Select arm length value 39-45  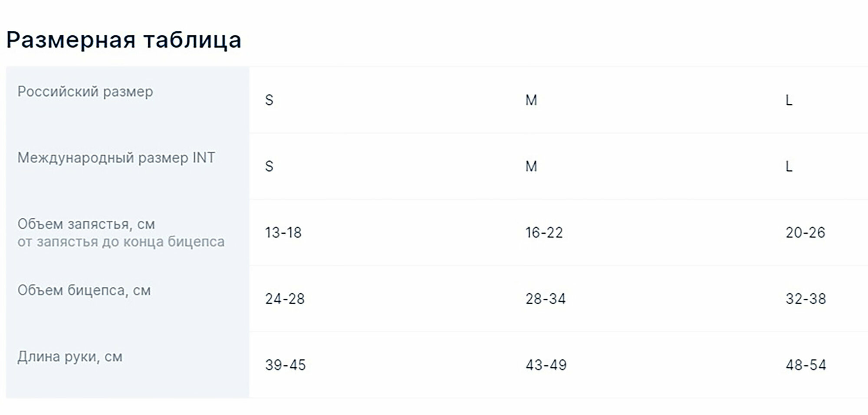pyautogui.click(x=286, y=365)
